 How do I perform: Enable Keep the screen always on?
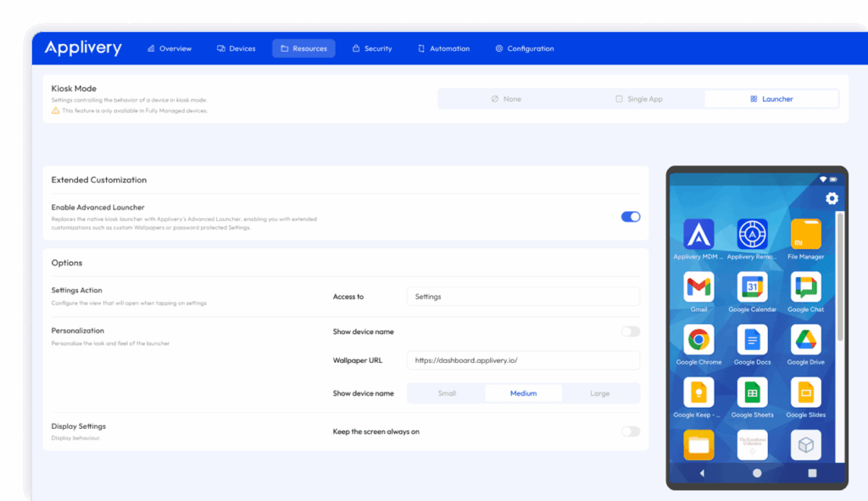pos(630,431)
